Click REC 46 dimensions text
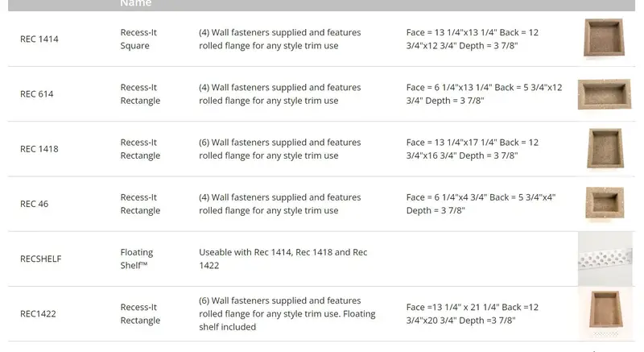Viewport: 644px width, 352px height. pos(481,204)
